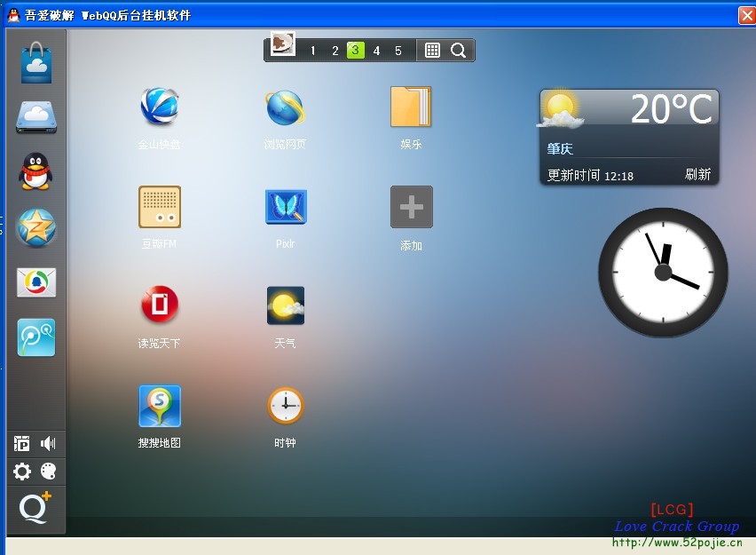Click the user avatar in navigation bar
The height and width of the screenshot is (555, 756).
pos(282,44)
